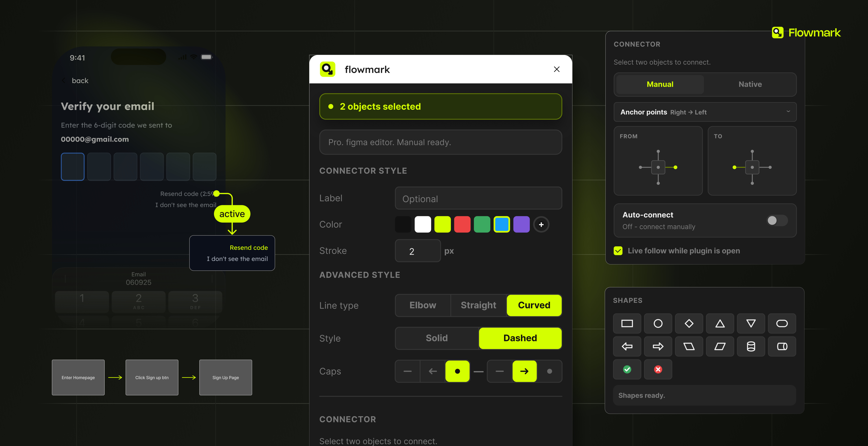Pick the lime yellow color swatch
Image resolution: width=868 pixels, height=446 pixels.
(442, 225)
